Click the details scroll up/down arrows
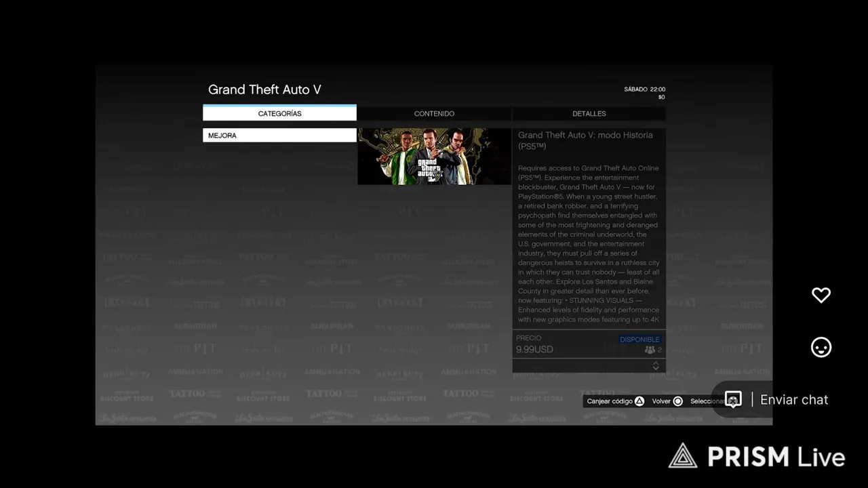 (x=656, y=366)
